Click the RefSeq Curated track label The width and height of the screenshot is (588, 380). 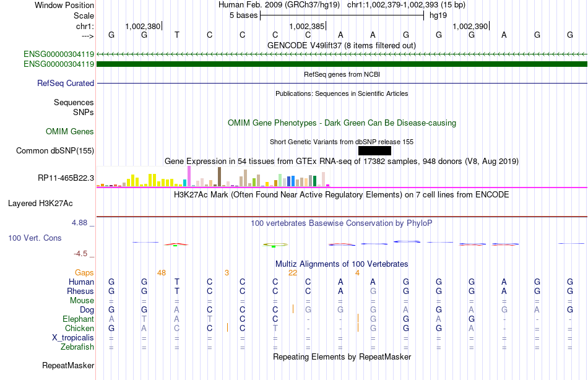(x=66, y=84)
